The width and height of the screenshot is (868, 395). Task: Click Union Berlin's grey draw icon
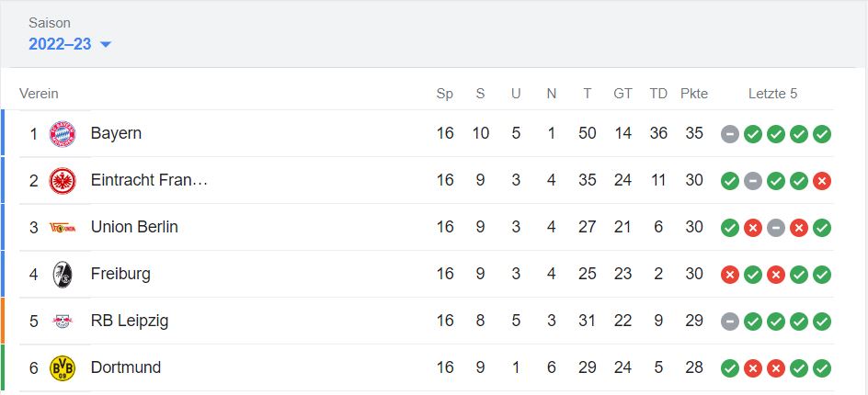tap(776, 228)
